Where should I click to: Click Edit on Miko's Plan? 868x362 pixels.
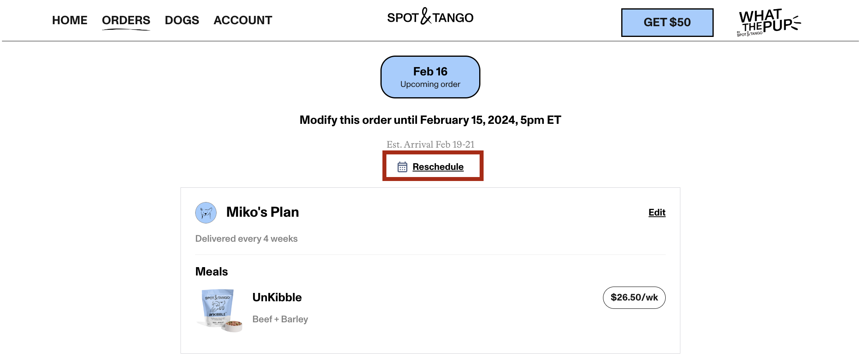pos(657,212)
